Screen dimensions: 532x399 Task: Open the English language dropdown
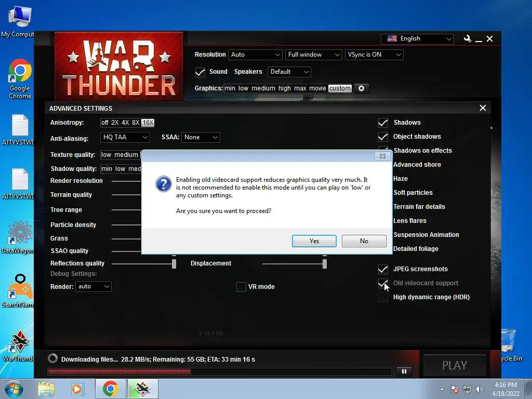click(x=417, y=38)
